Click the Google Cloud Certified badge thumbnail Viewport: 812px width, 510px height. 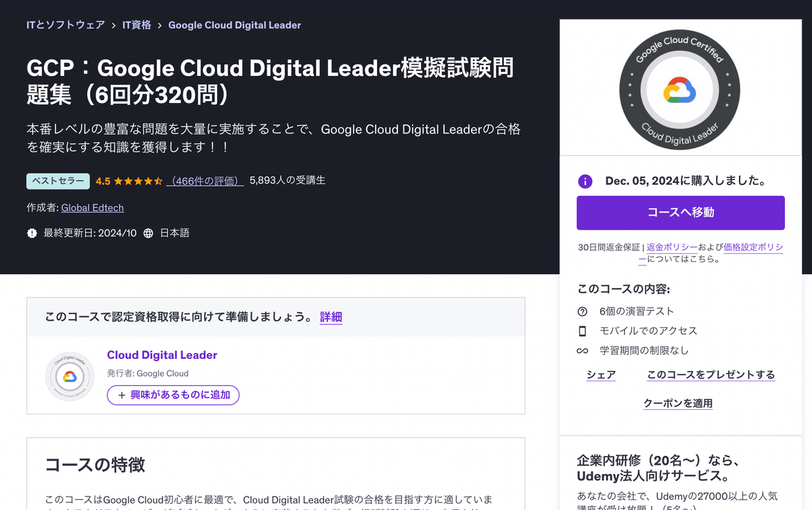point(679,88)
